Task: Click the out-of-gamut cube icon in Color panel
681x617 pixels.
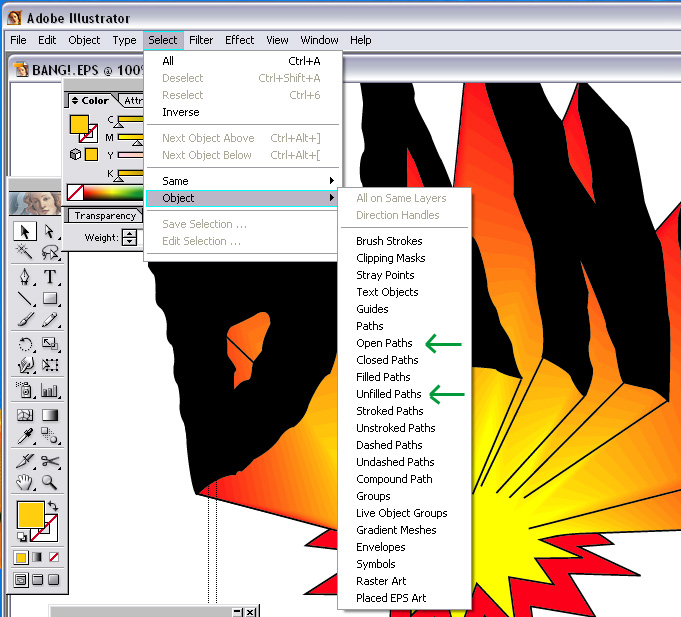Action: [75, 155]
